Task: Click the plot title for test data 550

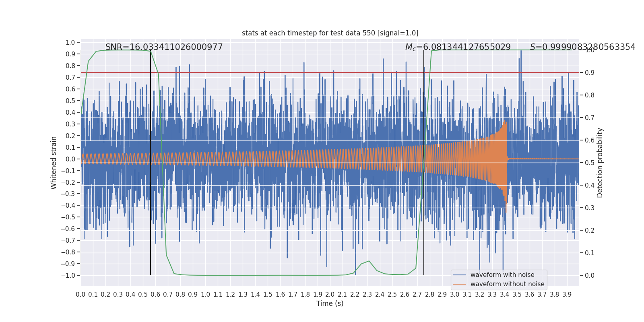Action: click(x=330, y=33)
